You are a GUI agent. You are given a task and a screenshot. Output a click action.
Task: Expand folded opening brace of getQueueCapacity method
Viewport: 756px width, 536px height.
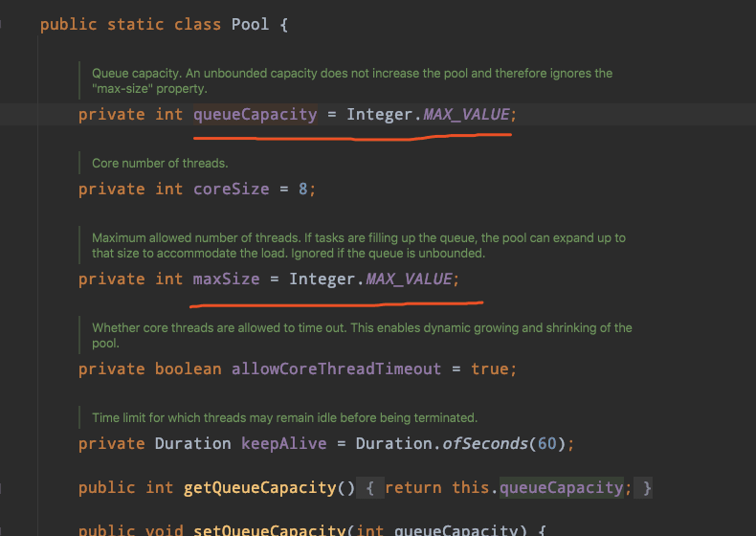click(x=369, y=488)
